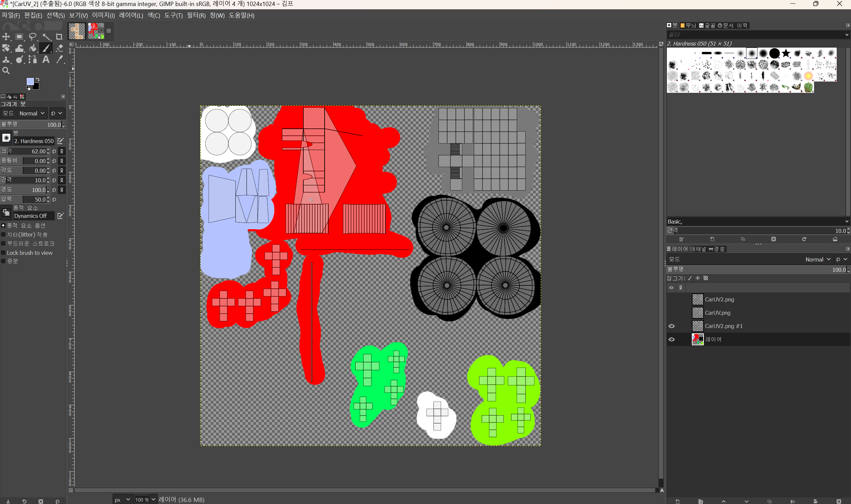Select the Fuzzy Select magic wand tool
Viewport: 851px width, 504px height.
(x=46, y=37)
